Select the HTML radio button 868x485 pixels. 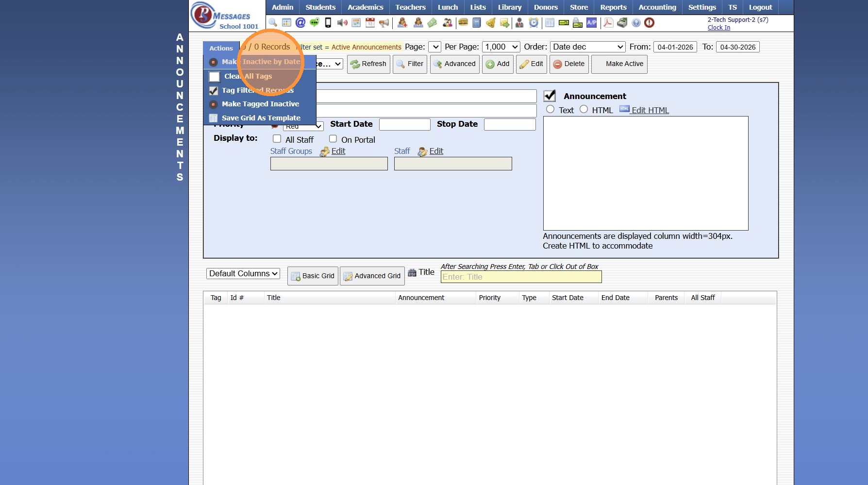584,109
